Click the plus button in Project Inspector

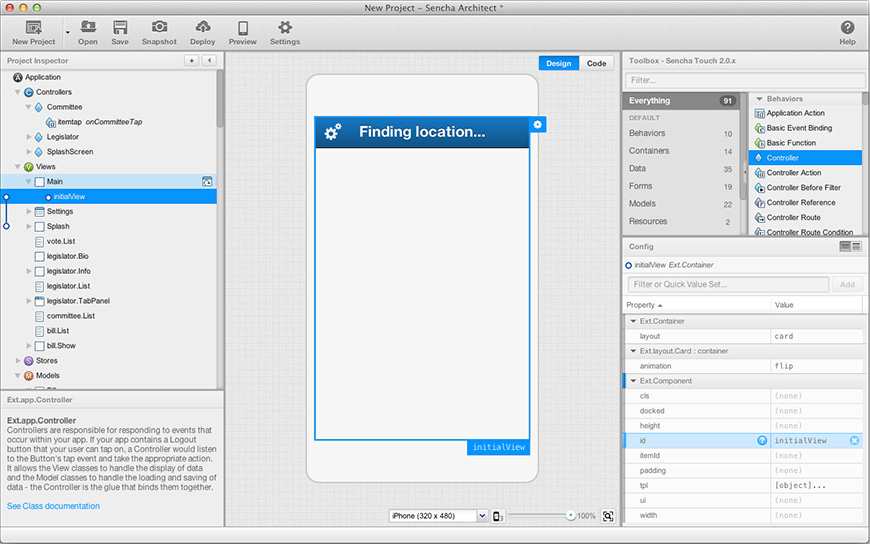(191, 61)
